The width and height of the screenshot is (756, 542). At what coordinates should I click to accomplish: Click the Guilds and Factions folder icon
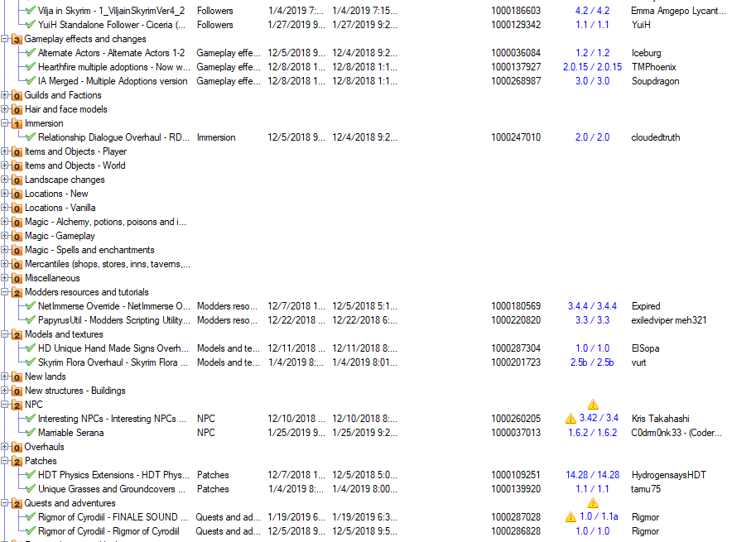tap(17, 96)
